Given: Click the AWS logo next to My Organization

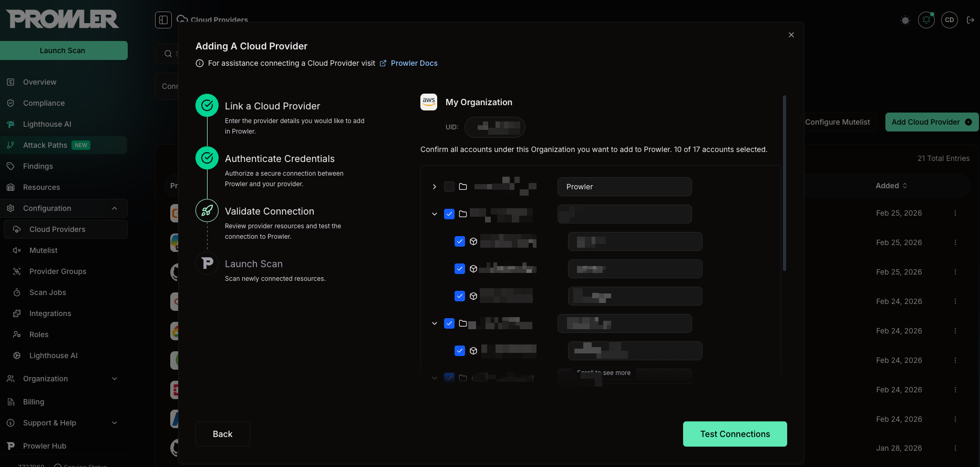Looking at the screenshot, I should (x=429, y=102).
